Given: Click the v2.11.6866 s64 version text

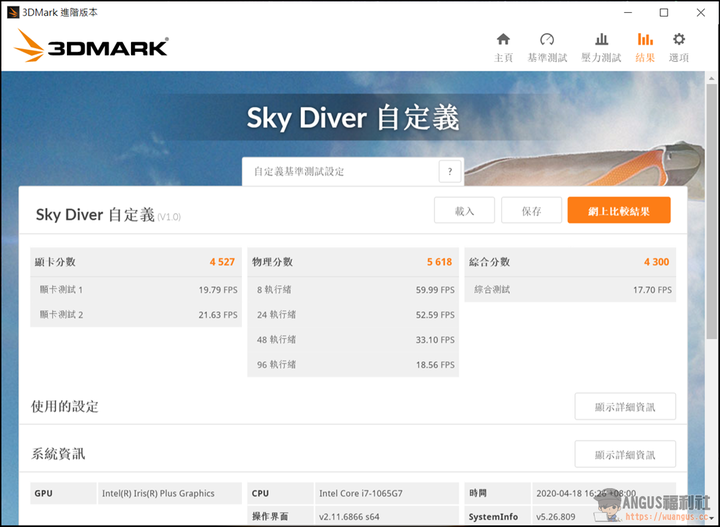Looking at the screenshot, I should (349, 517).
